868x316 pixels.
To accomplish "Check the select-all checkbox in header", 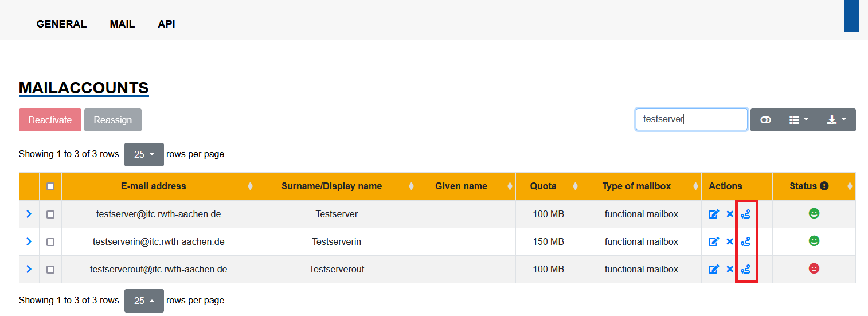I will [x=50, y=186].
